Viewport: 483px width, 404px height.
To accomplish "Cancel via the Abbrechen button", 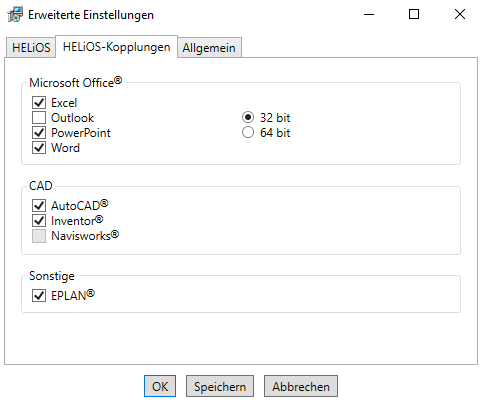I will 301,386.
